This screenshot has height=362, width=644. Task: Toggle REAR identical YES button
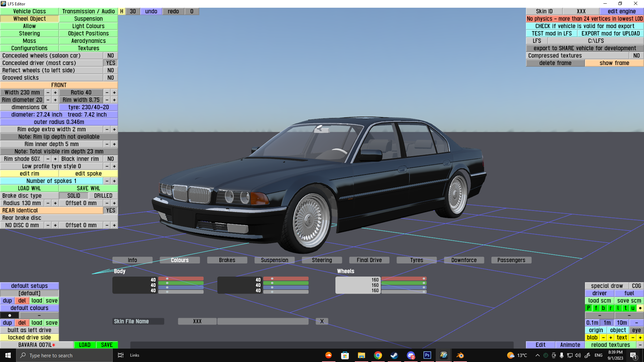(110, 210)
